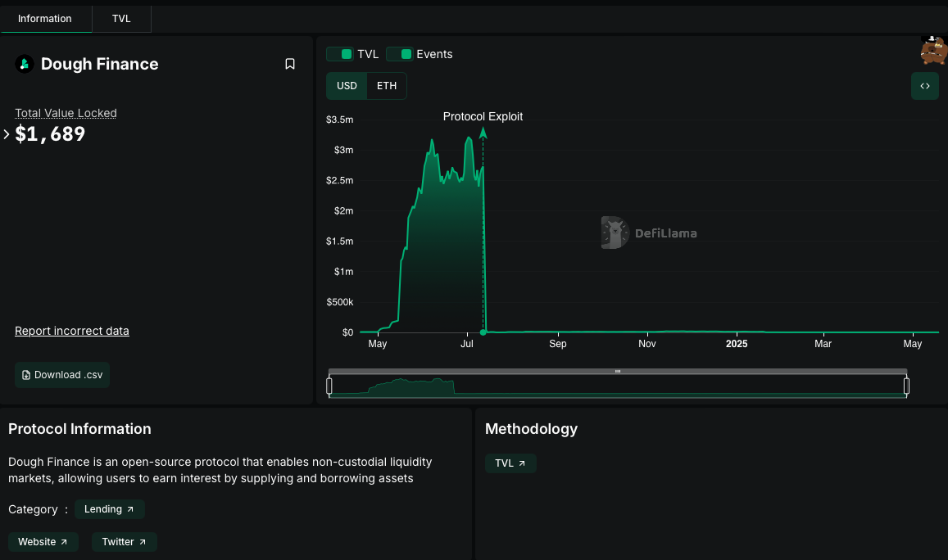Image resolution: width=948 pixels, height=560 pixels.
Task: Switch chart denomination to ETH
Action: coord(386,86)
